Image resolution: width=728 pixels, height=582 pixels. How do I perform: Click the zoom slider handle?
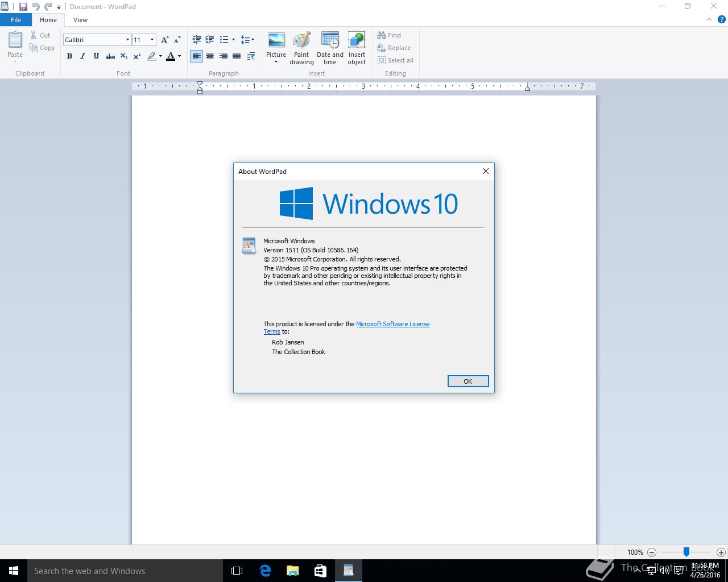[x=686, y=552]
